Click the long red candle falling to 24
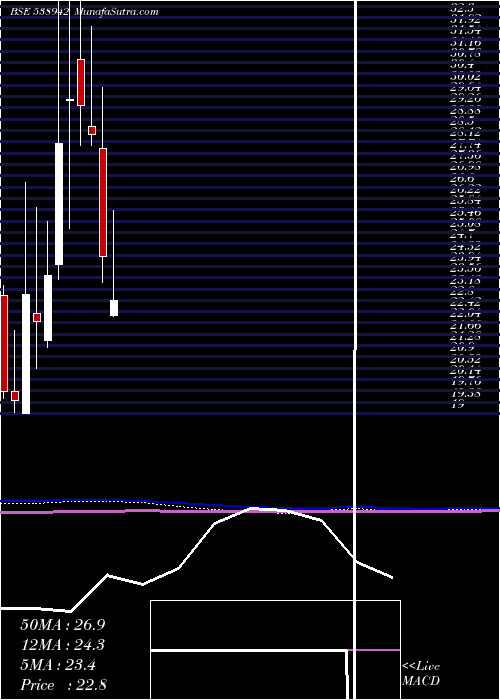This screenshot has height=700, width=500. pos(103,202)
